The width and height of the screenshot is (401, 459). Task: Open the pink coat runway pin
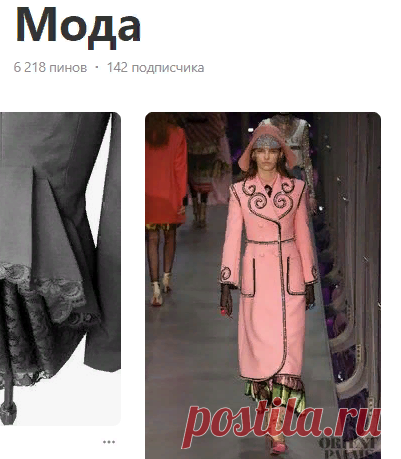tap(263, 285)
